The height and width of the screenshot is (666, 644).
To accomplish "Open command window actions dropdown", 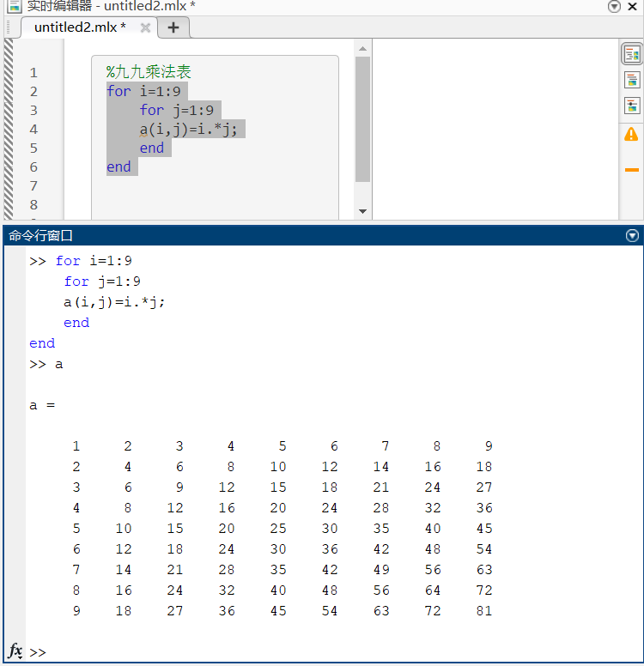I will coord(632,235).
